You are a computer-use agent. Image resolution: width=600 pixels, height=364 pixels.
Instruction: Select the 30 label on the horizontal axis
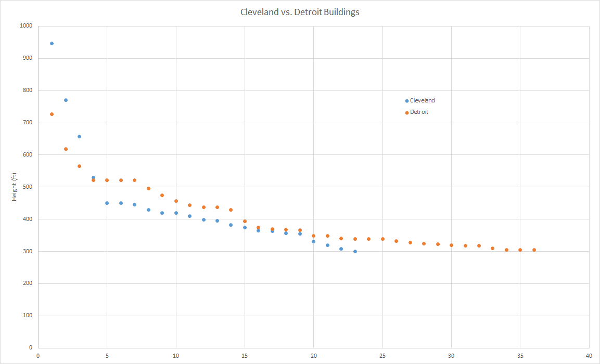click(452, 356)
